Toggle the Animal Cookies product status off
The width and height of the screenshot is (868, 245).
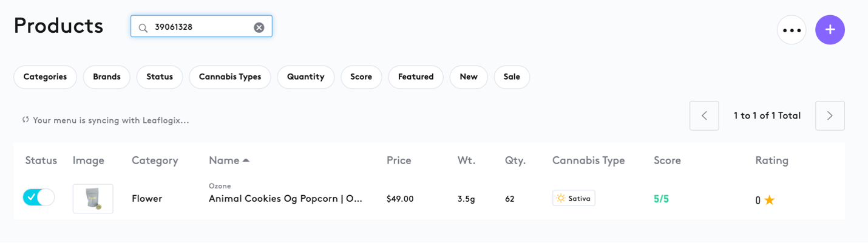click(39, 198)
